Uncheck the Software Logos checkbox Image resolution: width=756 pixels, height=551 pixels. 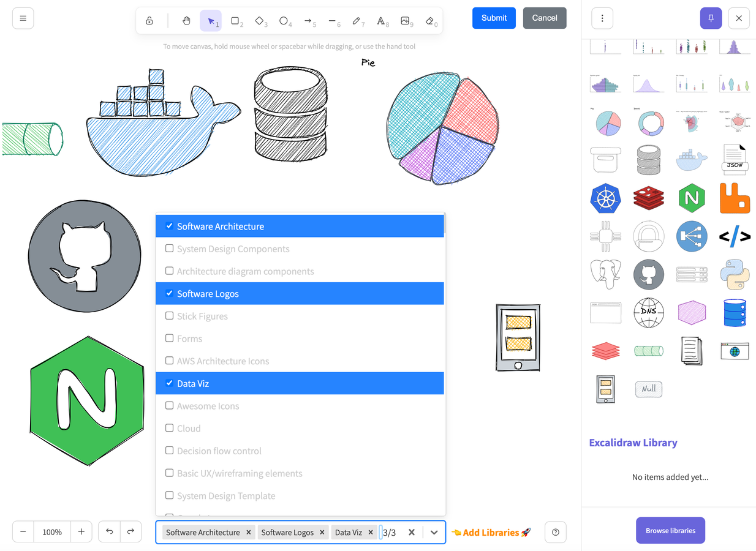point(170,293)
